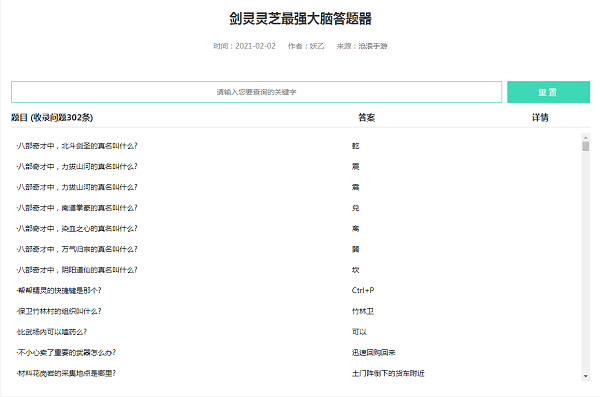Click the keyword search input field
Viewport: 600px width, 397px height.
pos(256,92)
